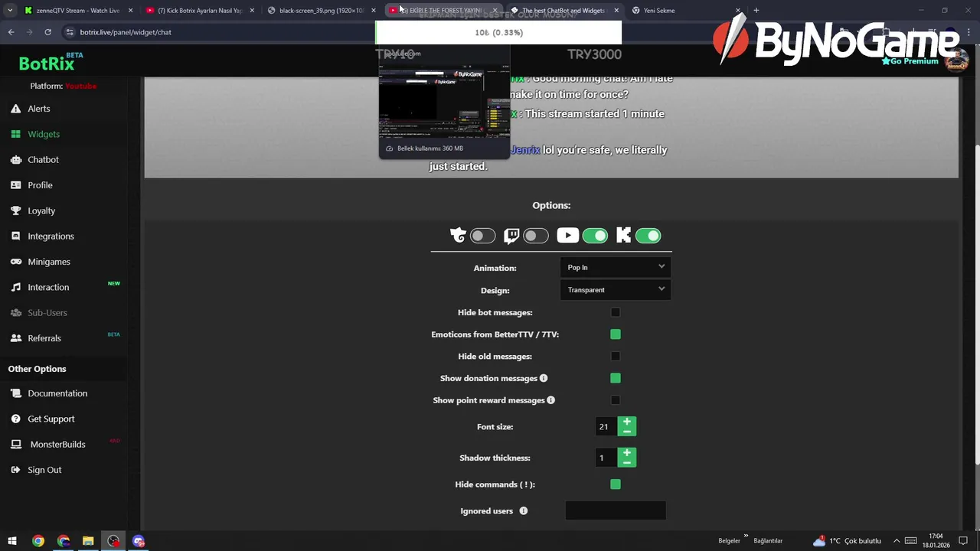Open the weather widget in taskbar
Viewport: 980px width, 551px height.
tap(847, 541)
